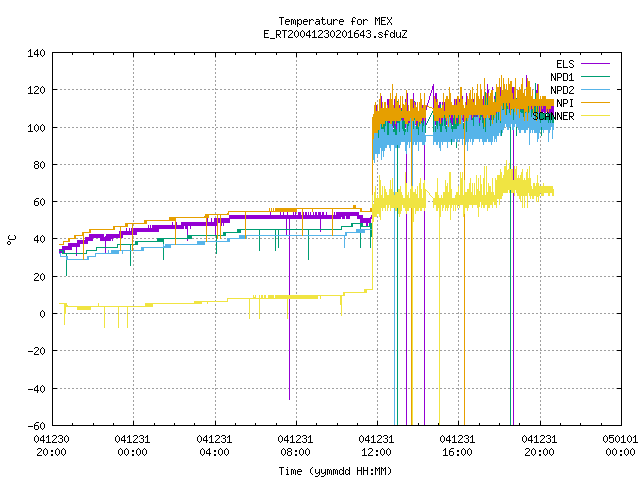Click the x-axis label 041231 00:00

pos(133,446)
